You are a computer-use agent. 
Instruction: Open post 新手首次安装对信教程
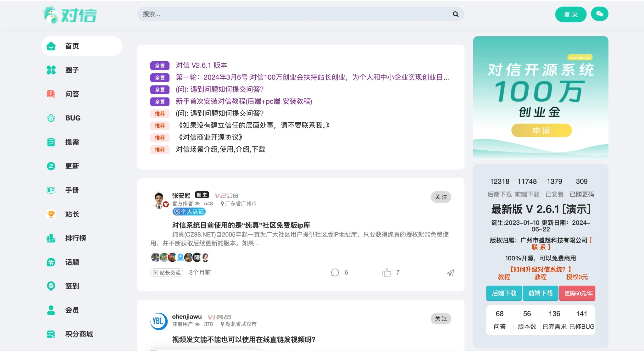point(244,101)
